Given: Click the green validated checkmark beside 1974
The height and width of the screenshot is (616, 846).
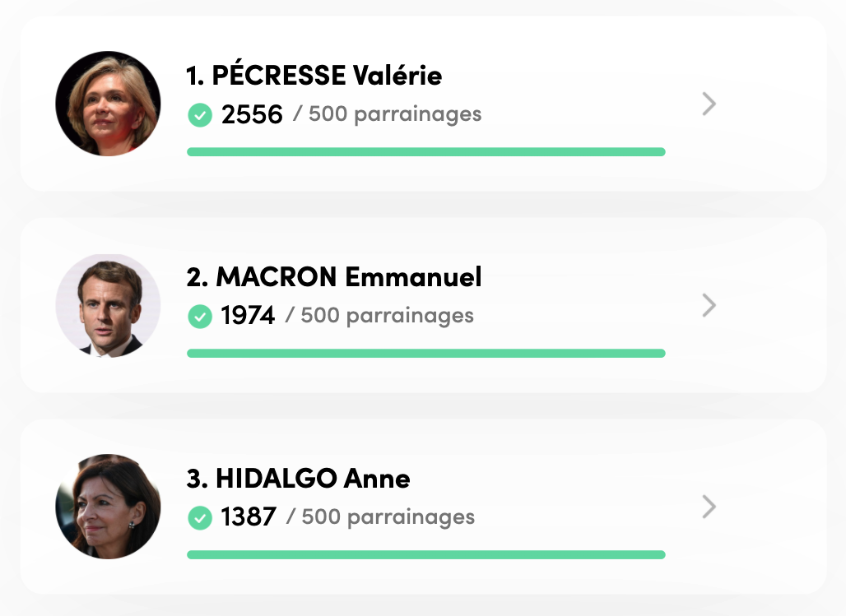Looking at the screenshot, I should [199, 316].
